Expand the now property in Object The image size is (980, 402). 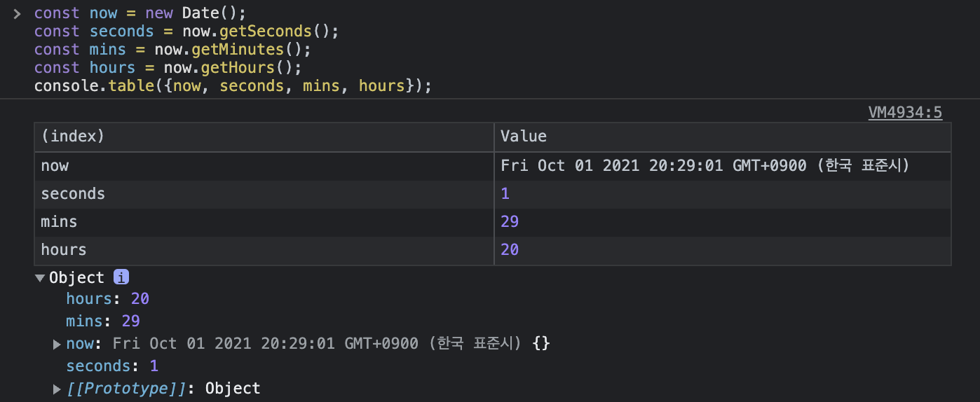point(57,344)
